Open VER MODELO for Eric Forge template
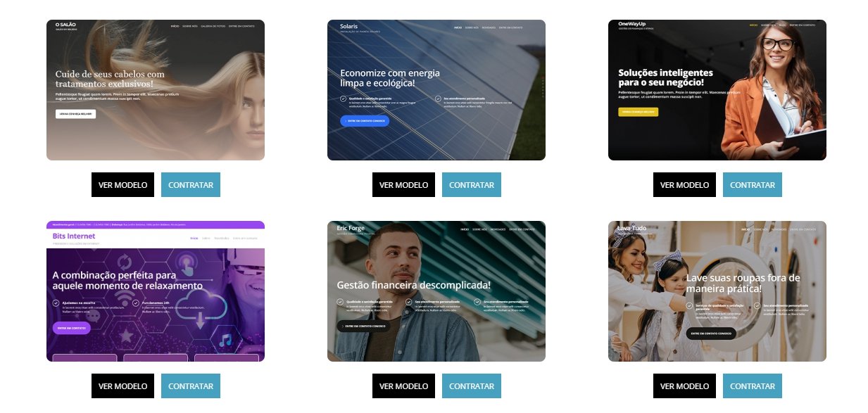The height and width of the screenshot is (413, 868). (x=403, y=386)
